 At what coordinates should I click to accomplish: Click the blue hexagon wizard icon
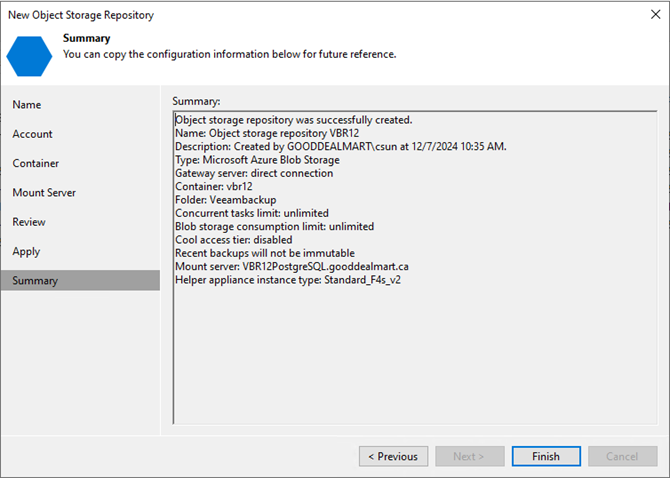29,56
